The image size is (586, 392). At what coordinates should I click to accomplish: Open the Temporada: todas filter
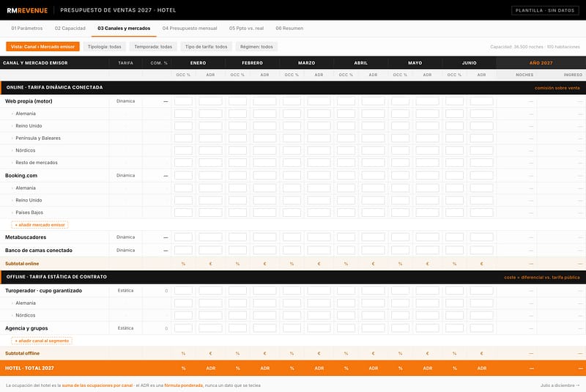(153, 47)
